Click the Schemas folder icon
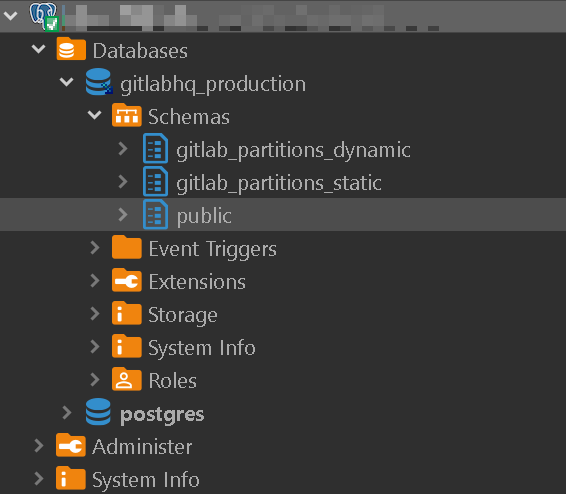Viewport: 566px width, 494px height. [x=126, y=115]
